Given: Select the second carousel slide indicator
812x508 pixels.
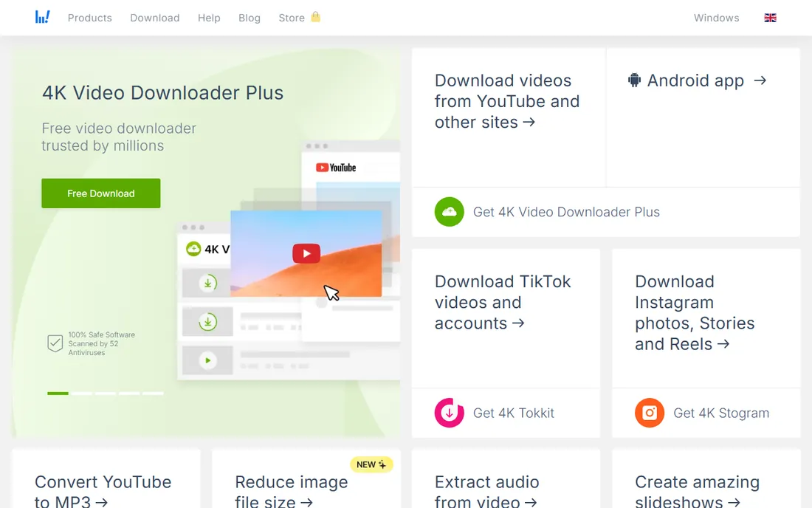Looking at the screenshot, I should click(82, 394).
